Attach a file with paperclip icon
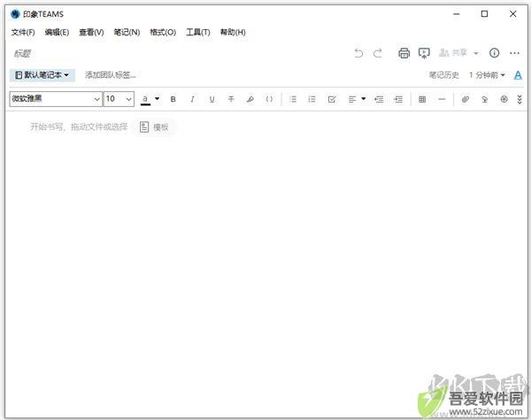Viewport: 531px width, 420px height. [x=466, y=99]
